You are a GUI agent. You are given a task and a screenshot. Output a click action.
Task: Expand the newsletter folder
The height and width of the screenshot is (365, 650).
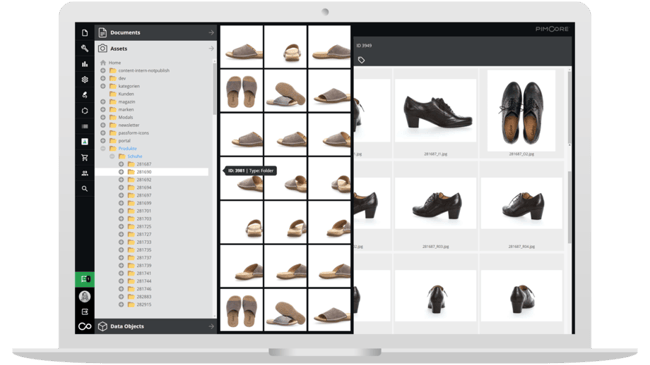[x=103, y=125]
